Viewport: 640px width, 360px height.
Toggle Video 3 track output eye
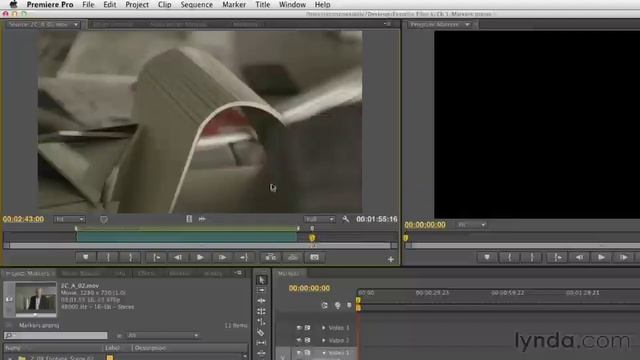point(299,328)
